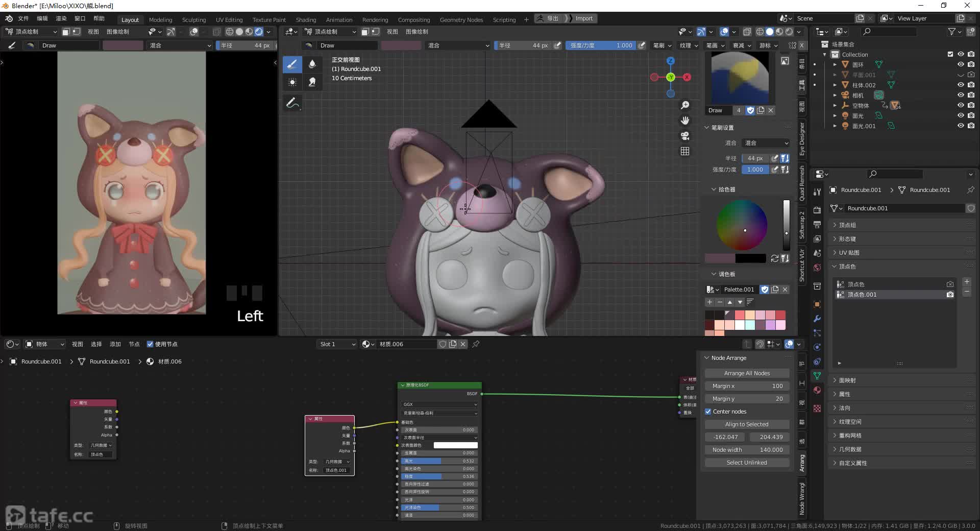Open the 添加 menu in node editor
This screenshot has width=980, height=531.
(x=115, y=344)
